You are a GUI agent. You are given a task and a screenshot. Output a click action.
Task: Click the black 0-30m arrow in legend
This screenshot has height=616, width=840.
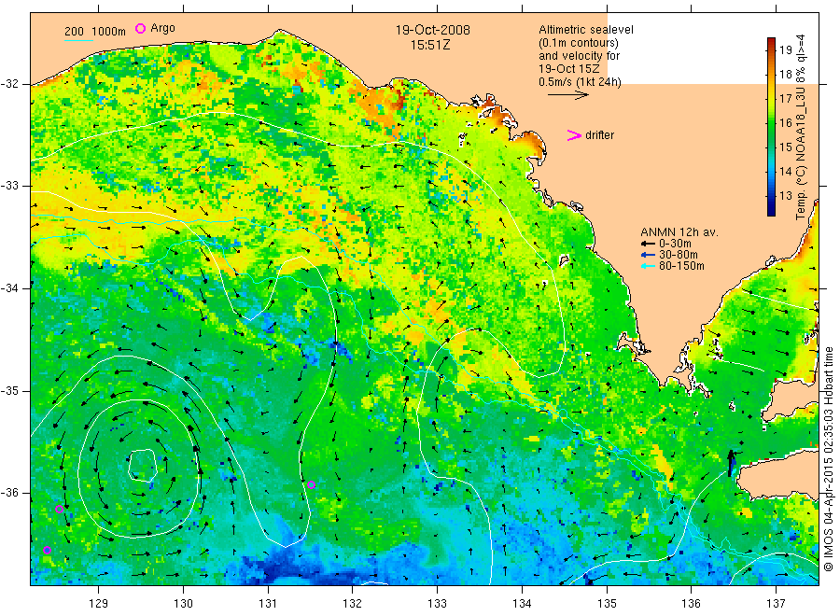pyautogui.click(x=649, y=244)
